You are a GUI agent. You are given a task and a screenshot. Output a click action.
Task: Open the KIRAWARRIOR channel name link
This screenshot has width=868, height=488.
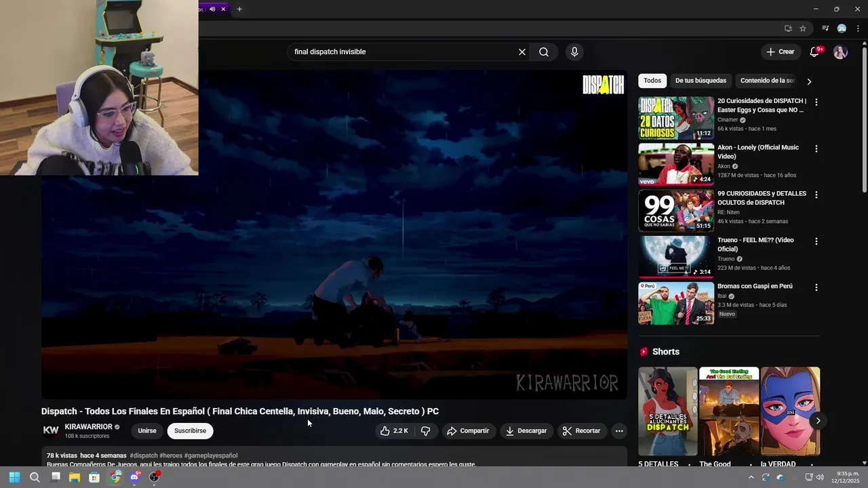click(x=88, y=427)
